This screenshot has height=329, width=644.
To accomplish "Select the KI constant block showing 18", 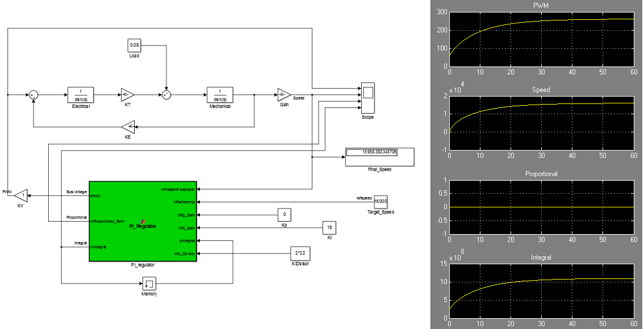I will point(329,227).
